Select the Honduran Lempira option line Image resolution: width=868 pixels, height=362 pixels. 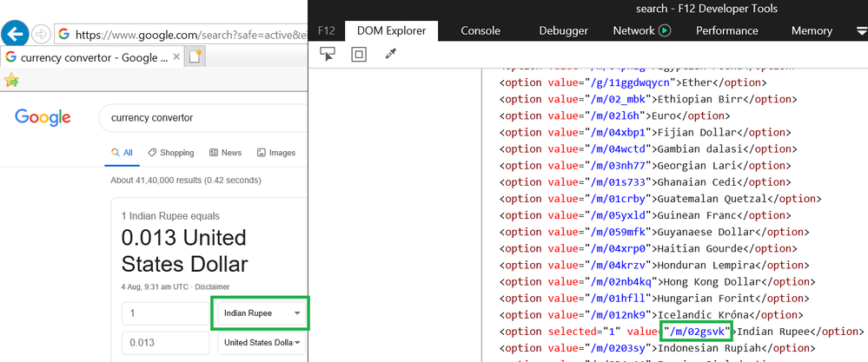click(x=653, y=266)
